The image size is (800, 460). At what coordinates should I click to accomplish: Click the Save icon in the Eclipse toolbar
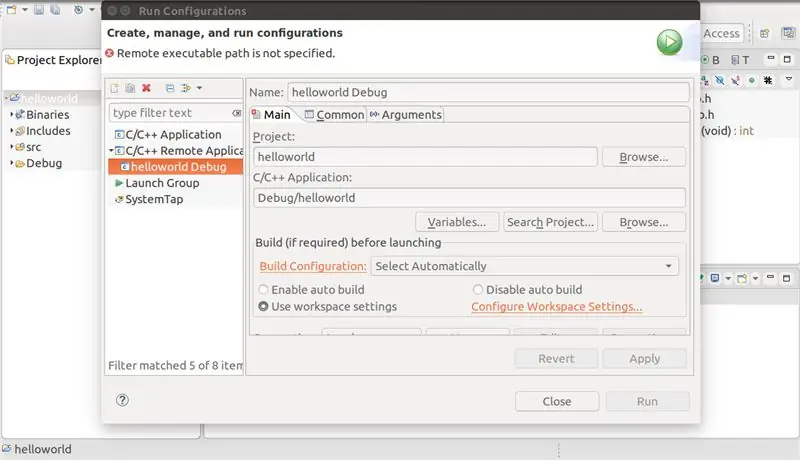tap(39, 10)
